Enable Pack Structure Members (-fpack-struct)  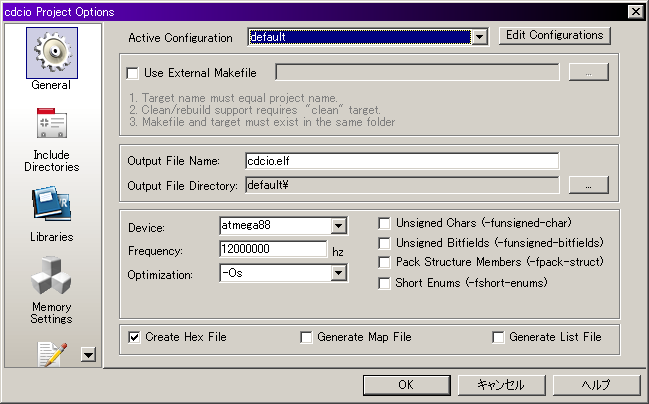[384, 262]
